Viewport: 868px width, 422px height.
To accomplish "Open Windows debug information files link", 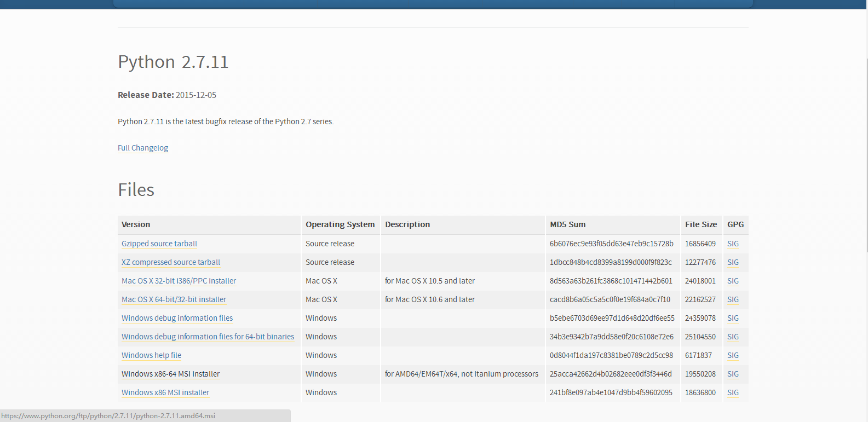I will 177,318.
